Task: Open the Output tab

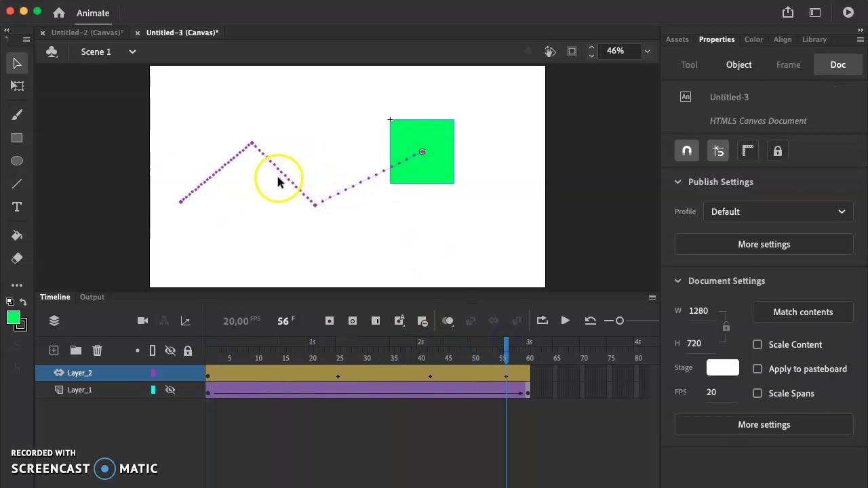Action: pos(92,297)
